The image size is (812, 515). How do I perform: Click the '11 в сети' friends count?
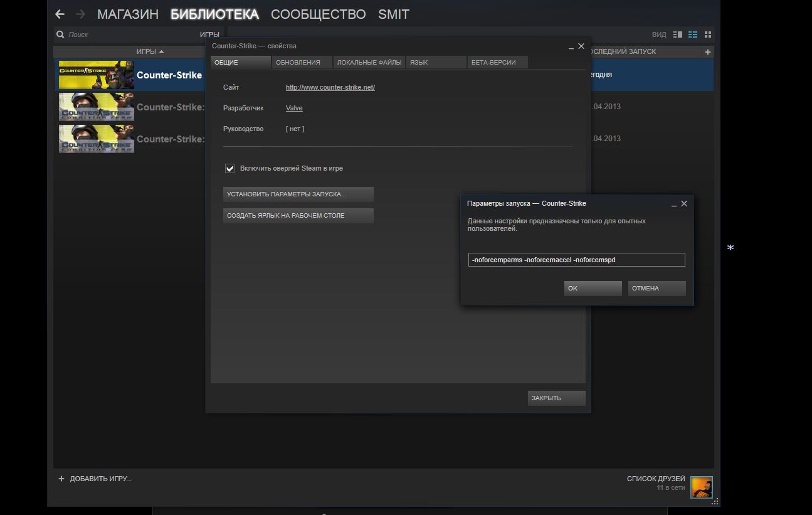pyautogui.click(x=671, y=487)
